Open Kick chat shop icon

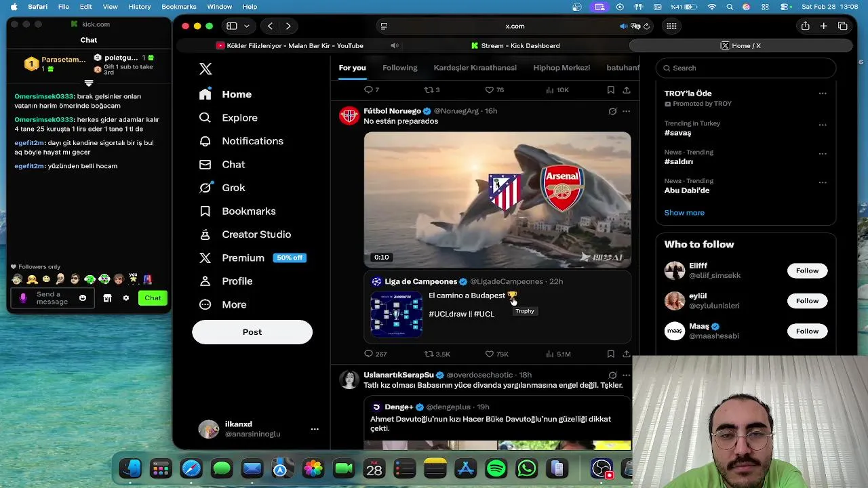107,298
